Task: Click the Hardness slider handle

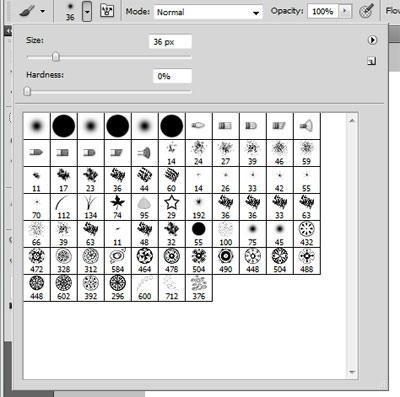Action: 27,91
